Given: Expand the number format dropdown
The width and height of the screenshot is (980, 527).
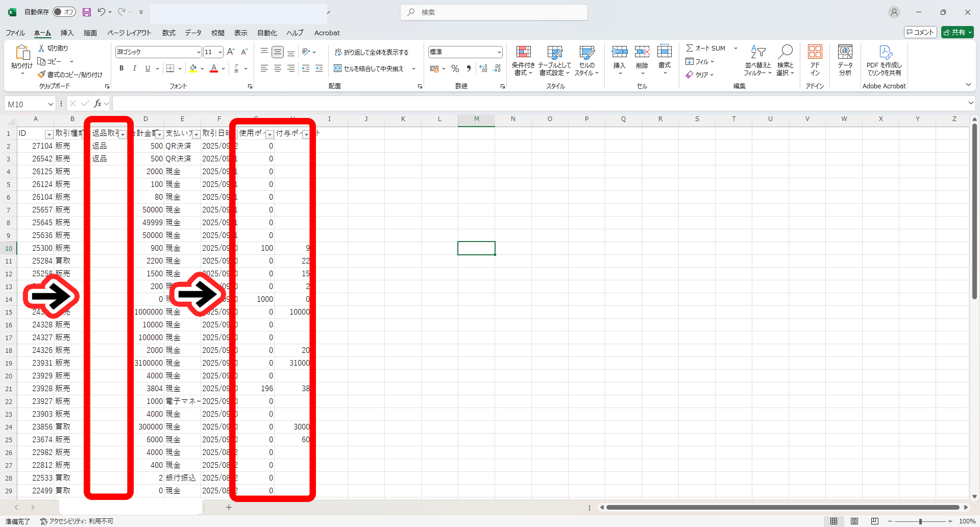Looking at the screenshot, I should pos(499,52).
